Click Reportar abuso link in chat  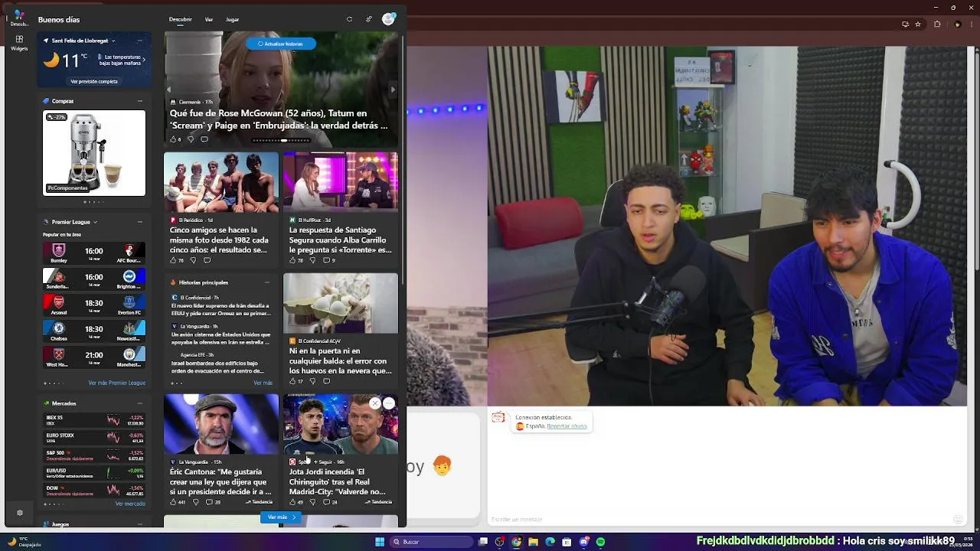pyautogui.click(x=567, y=426)
